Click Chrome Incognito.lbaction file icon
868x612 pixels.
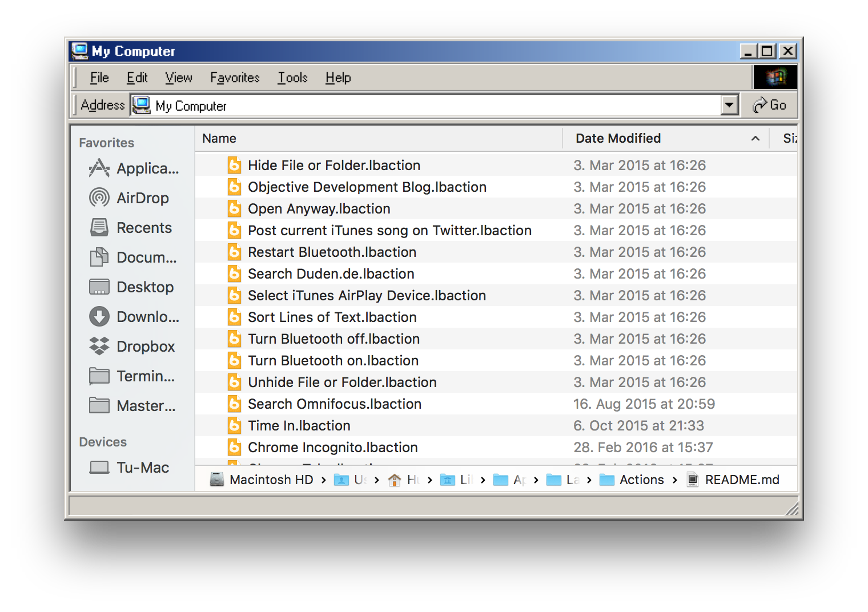pos(234,447)
